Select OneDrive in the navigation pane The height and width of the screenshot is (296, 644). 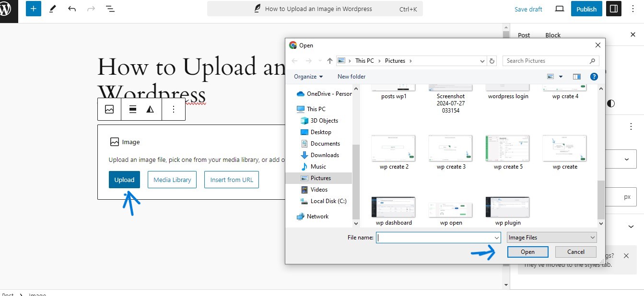324,93
